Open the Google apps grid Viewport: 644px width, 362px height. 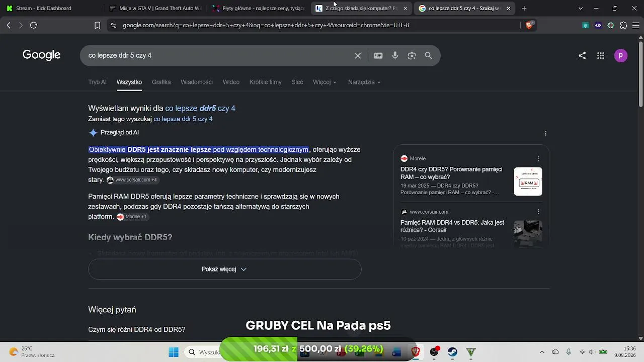point(600,56)
